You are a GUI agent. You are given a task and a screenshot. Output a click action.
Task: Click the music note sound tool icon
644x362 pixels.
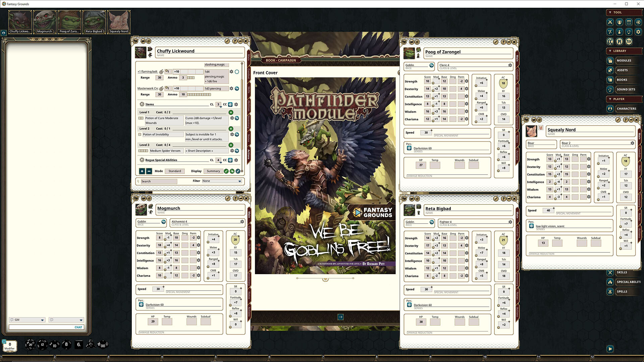tap(629, 32)
